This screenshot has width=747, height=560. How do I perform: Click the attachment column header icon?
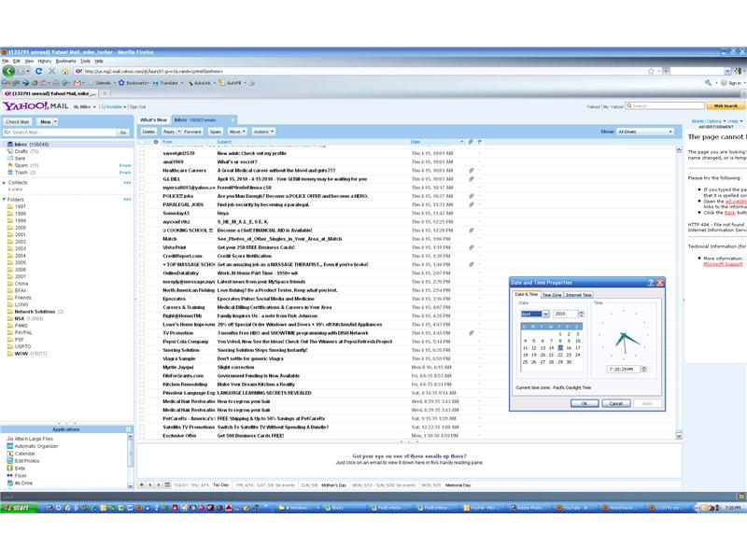point(471,142)
